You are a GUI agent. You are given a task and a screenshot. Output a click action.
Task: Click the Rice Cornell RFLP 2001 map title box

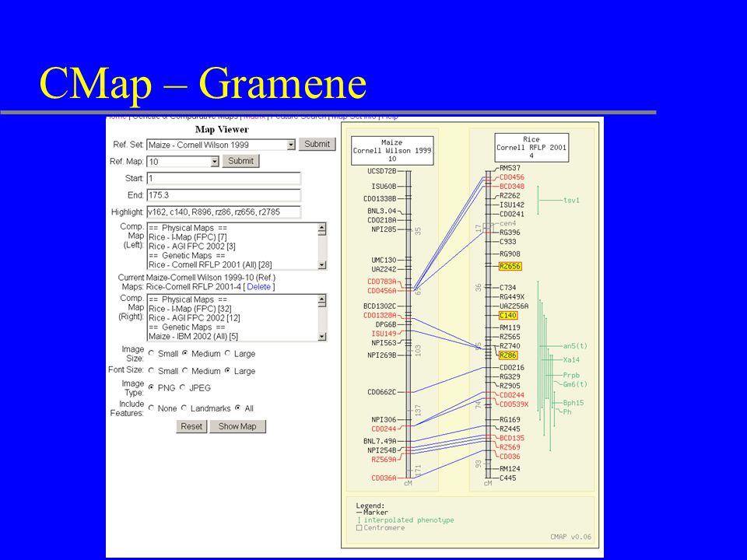coord(531,148)
